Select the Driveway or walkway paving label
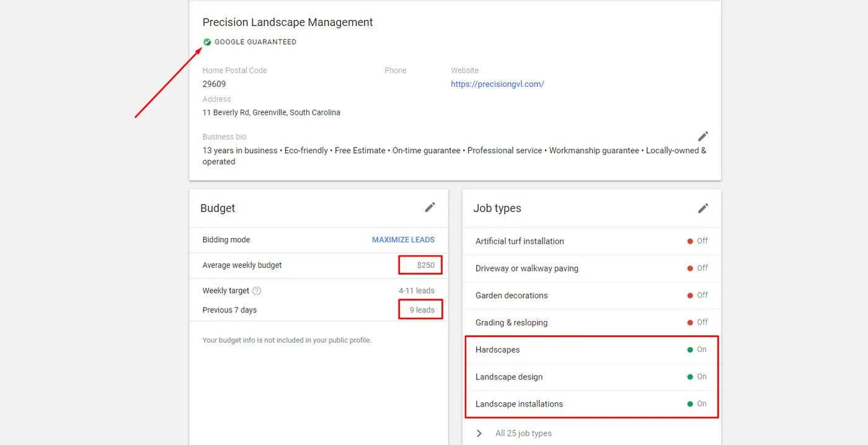 click(527, 268)
